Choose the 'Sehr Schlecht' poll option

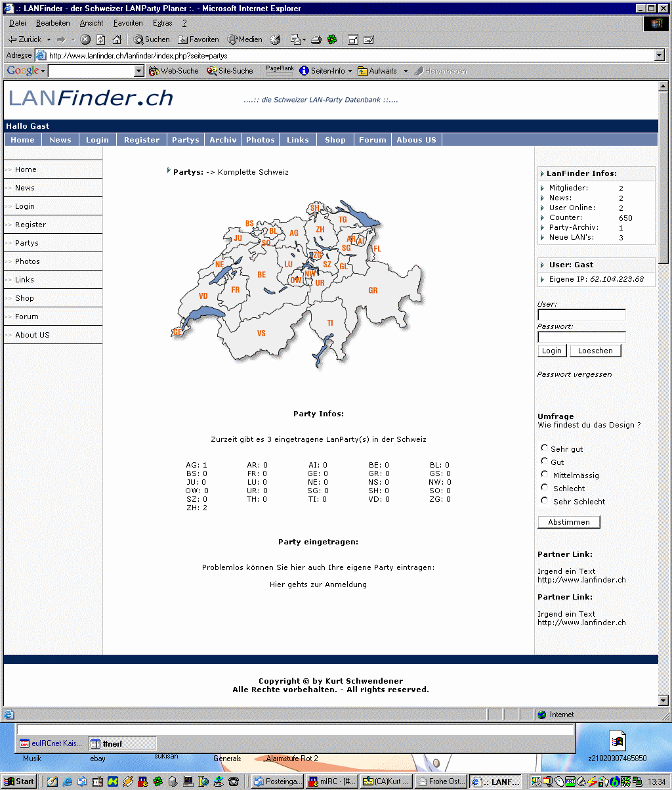[x=544, y=500]
